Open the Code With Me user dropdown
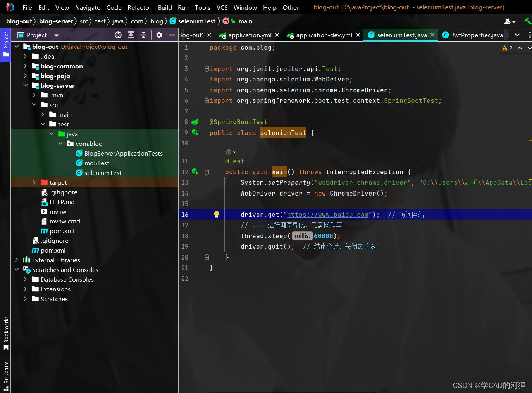 coord(509,21)
